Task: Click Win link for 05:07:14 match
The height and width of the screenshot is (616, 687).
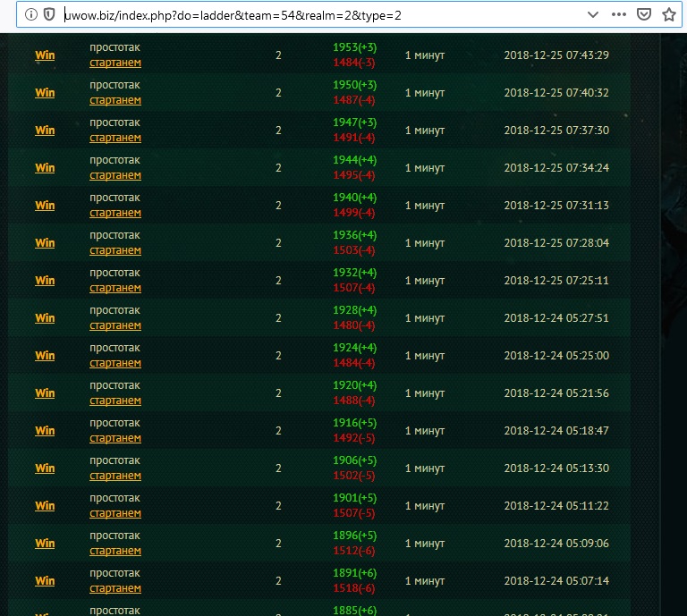Action: (45, 581)
